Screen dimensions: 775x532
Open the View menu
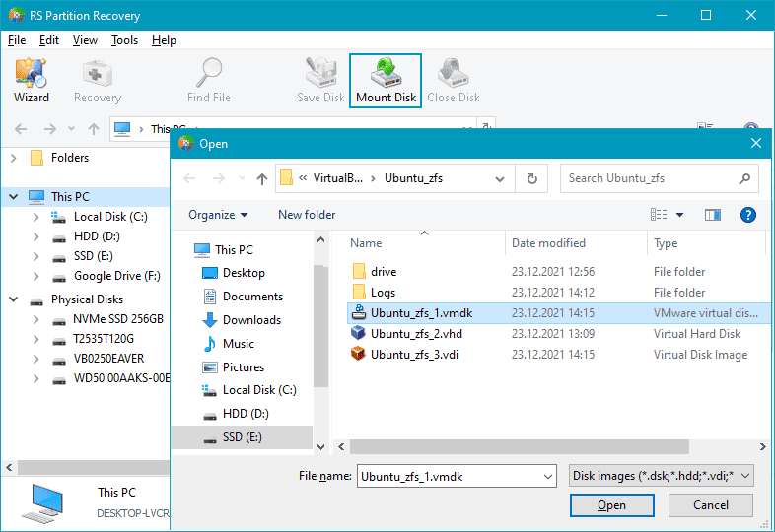[x=85, y=40]
